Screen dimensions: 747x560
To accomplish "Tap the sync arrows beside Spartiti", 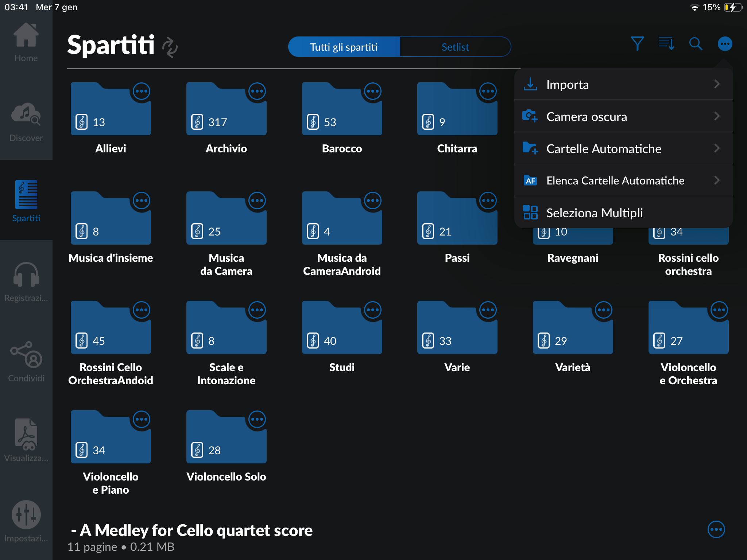I will [x=170, y=47].
